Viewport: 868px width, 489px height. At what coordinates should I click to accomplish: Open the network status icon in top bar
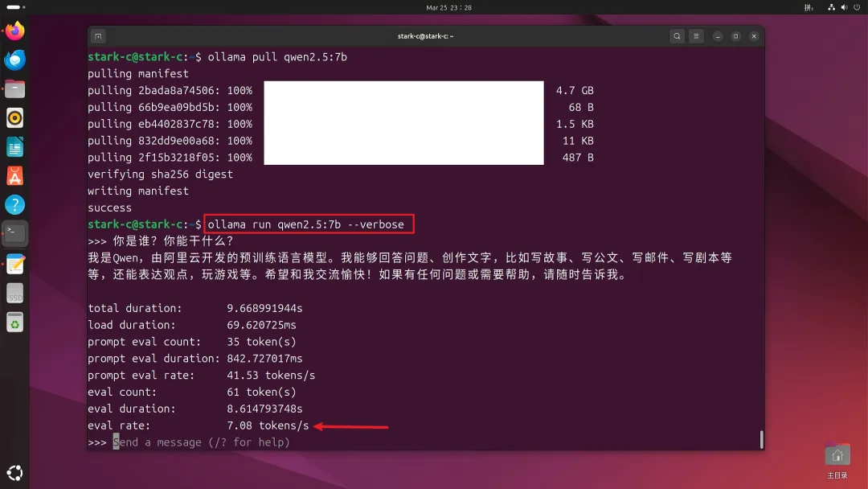831,8
